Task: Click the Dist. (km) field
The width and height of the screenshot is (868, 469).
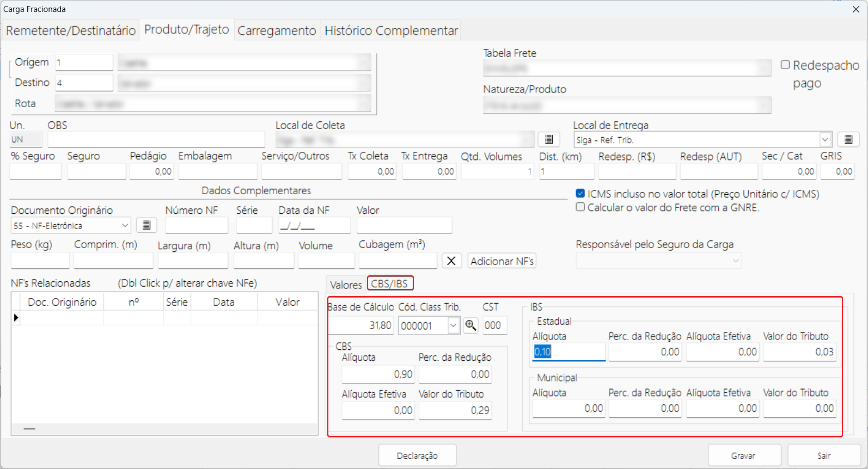Action: (x=566, y=171)
